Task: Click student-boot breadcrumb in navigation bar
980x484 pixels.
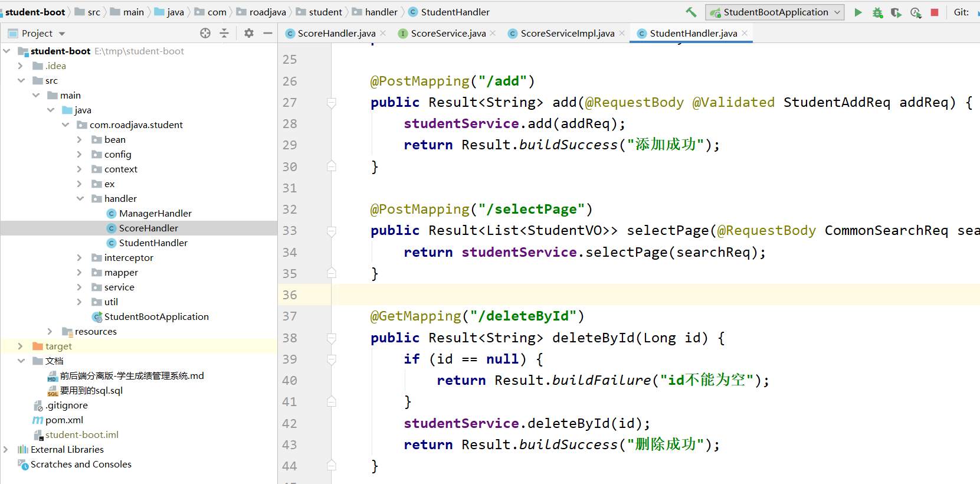Action: 35,12
